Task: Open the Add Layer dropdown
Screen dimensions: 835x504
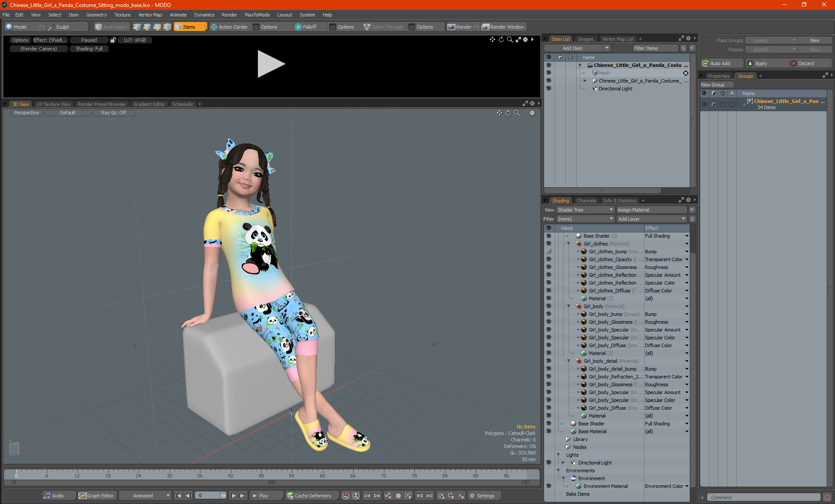Action: point(651,219)
